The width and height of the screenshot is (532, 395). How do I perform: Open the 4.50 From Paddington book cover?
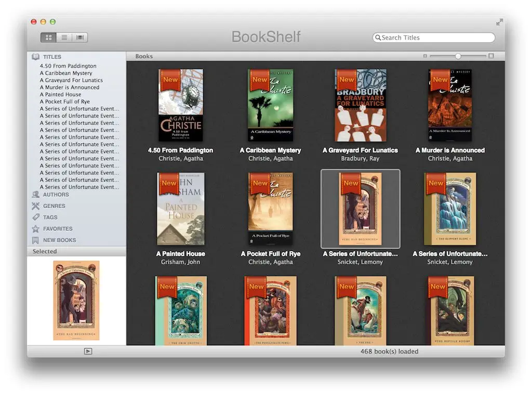pyautogui.click(x=181, y=105)
